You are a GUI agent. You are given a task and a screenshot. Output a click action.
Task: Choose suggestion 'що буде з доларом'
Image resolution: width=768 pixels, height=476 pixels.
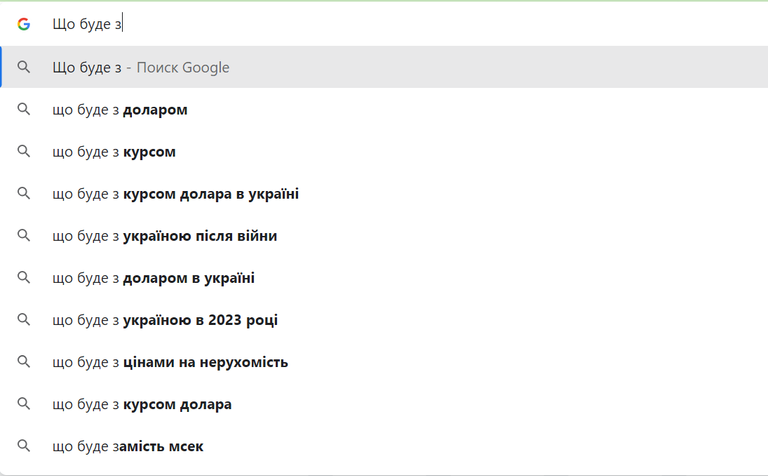pyautogui.click(x=384, y=109)
